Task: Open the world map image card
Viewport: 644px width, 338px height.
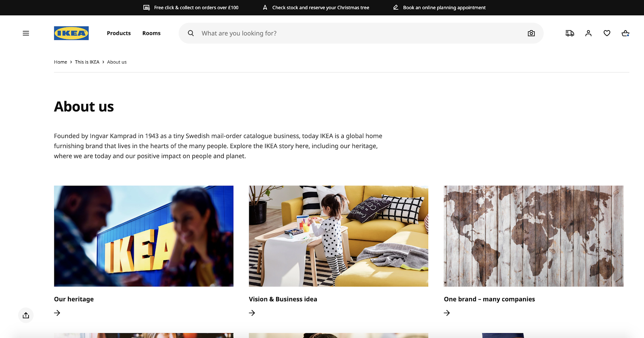Action: 534,236
